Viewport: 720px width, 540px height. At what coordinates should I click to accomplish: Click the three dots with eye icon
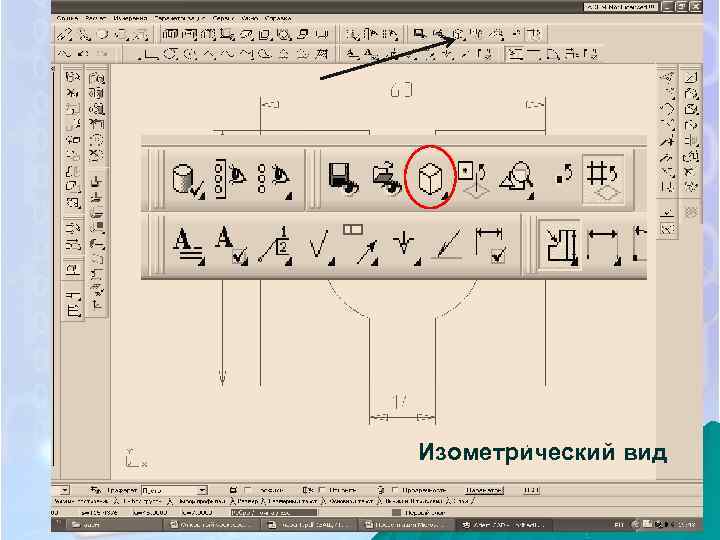coord(275,180)
